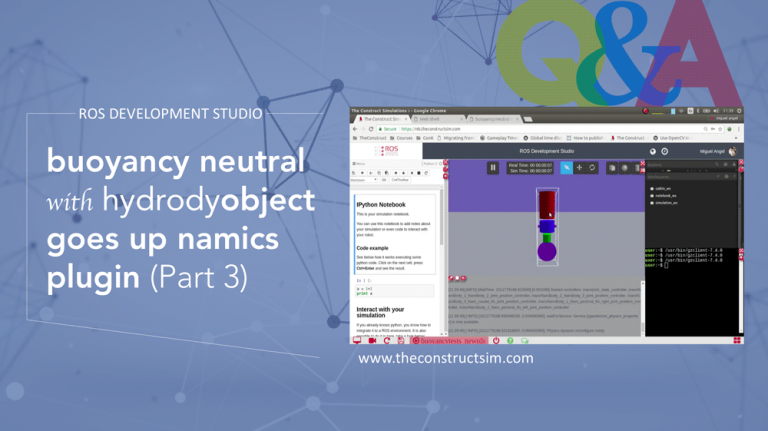The image size is (768, 431).
Task: Move the notebook cell up
Action: (x=396, y=173)
